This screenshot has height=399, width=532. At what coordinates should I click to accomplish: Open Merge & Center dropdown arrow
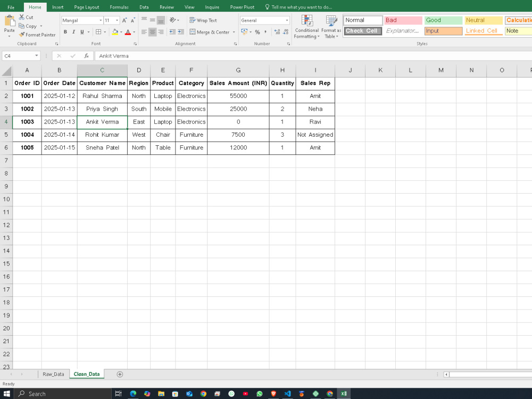pos(234,32)
